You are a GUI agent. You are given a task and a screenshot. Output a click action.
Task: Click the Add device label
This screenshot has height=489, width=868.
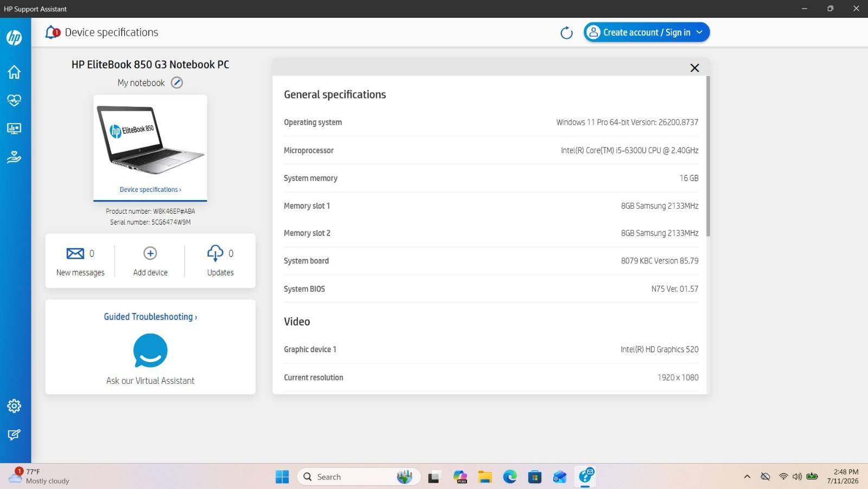coord(150,273)
